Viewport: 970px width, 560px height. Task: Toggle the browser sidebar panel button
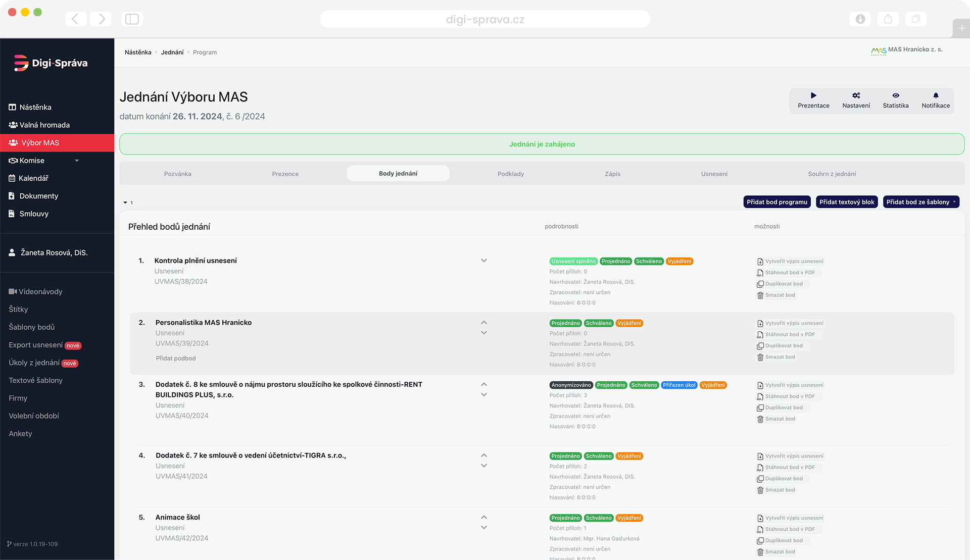132,19
